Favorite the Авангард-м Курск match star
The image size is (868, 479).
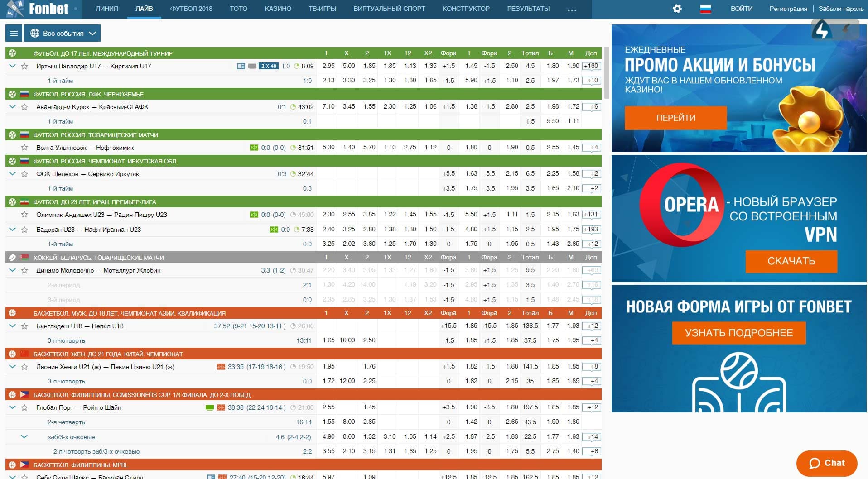[24, 107]
